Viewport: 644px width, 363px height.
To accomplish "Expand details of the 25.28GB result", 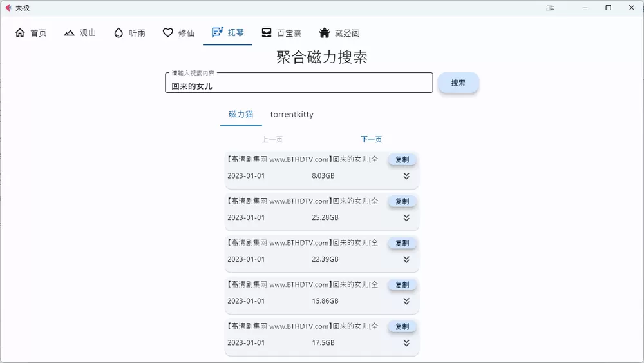I will 406,217.
